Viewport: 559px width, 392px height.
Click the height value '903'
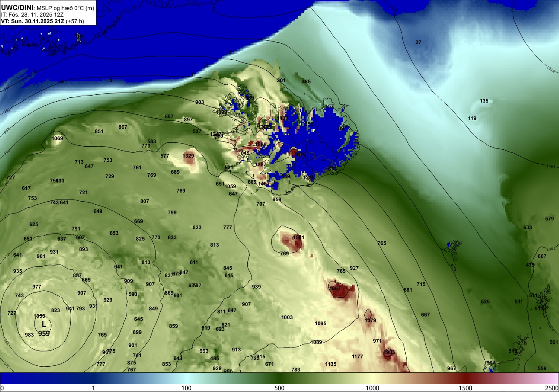coord(200,102)
